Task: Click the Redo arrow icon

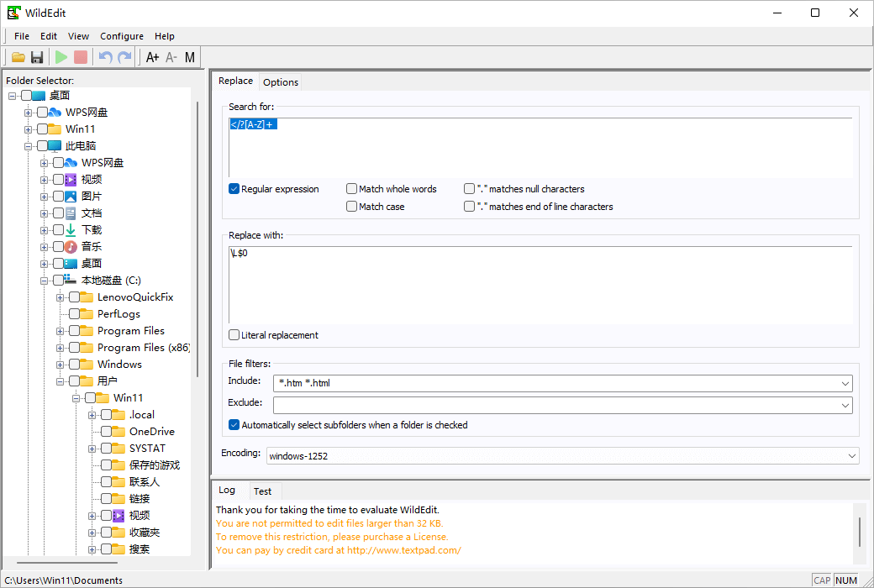Action: (x=124, y=57)
